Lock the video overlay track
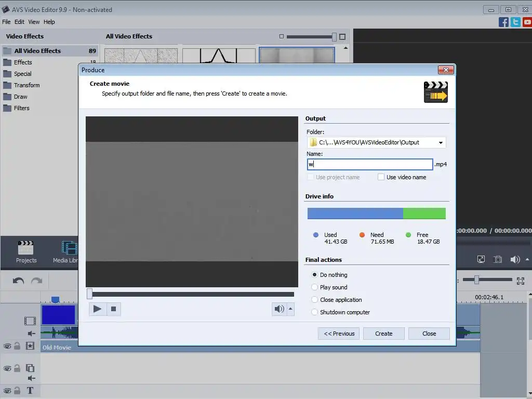The width and height of the screenshot is (532, 399). click(17, 368)
